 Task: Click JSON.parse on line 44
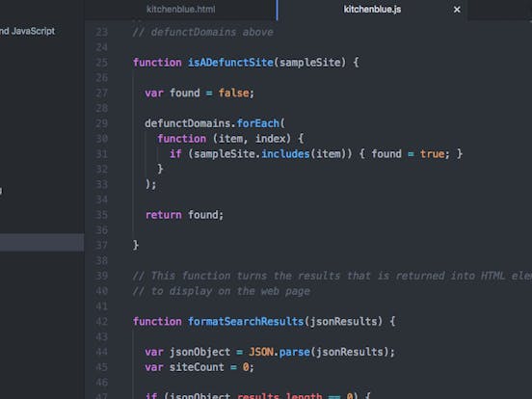pos(279,352)
